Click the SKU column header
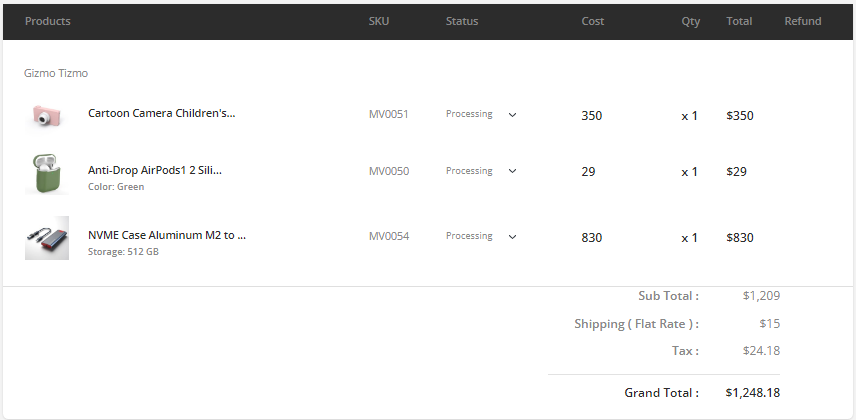 coord(379,21)
